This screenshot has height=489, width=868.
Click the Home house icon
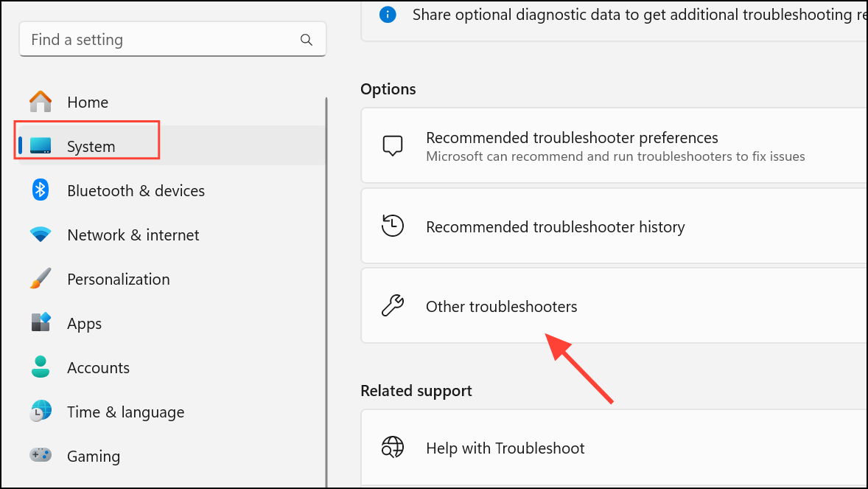click(41, 102)
